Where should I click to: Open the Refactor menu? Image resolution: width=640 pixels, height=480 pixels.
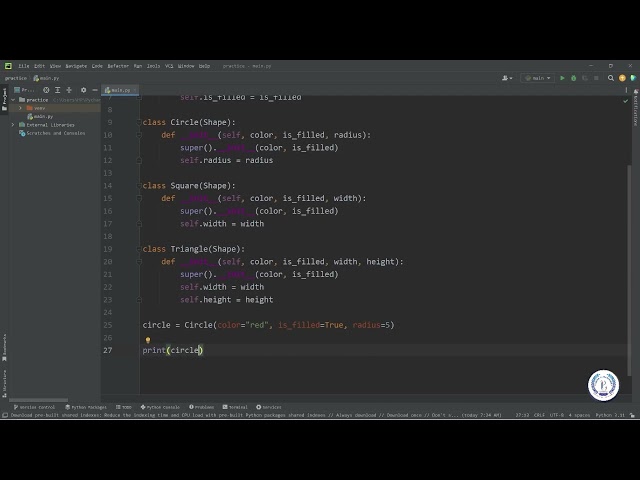[x=118, y=66]
